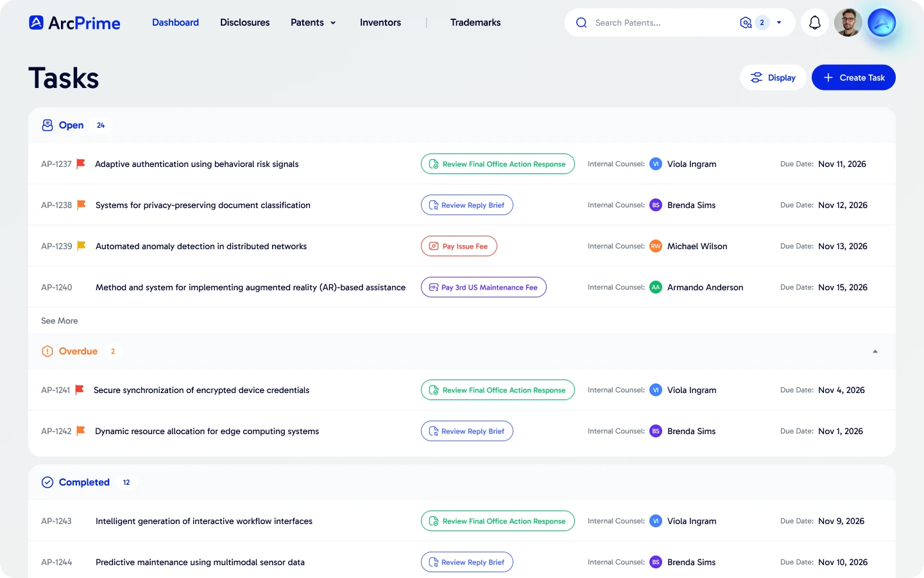The width and height of the screenshot is (924, 578).
Task: Click the Overdue section header label
Action: (x=78, y=351)
